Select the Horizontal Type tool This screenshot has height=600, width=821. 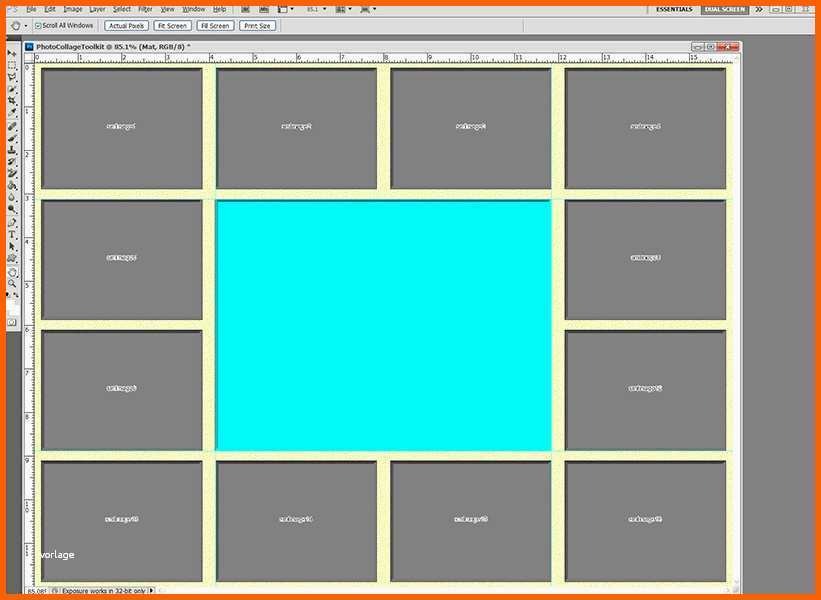click(x=12, y=234)
